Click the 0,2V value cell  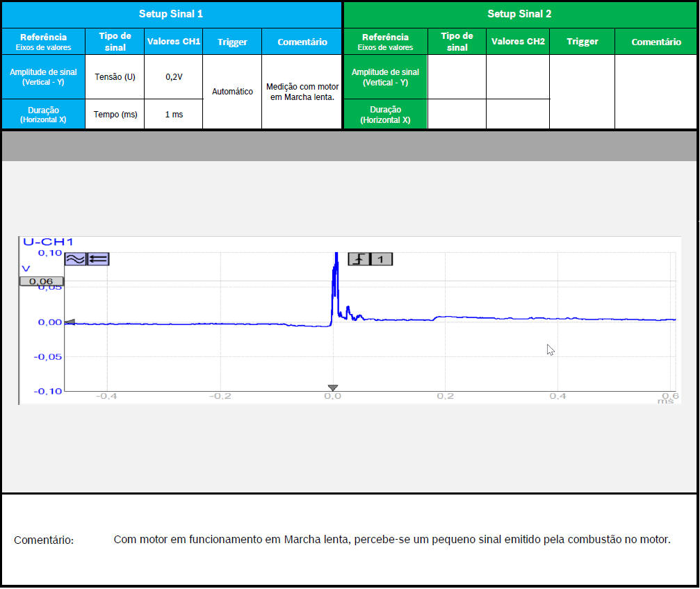[173, 77]
